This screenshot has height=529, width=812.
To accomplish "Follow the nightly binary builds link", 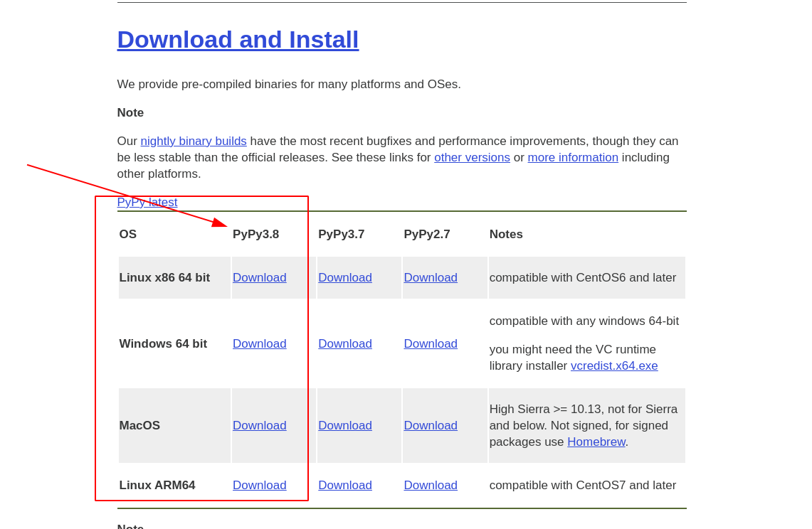I will [x=193, y=141].
